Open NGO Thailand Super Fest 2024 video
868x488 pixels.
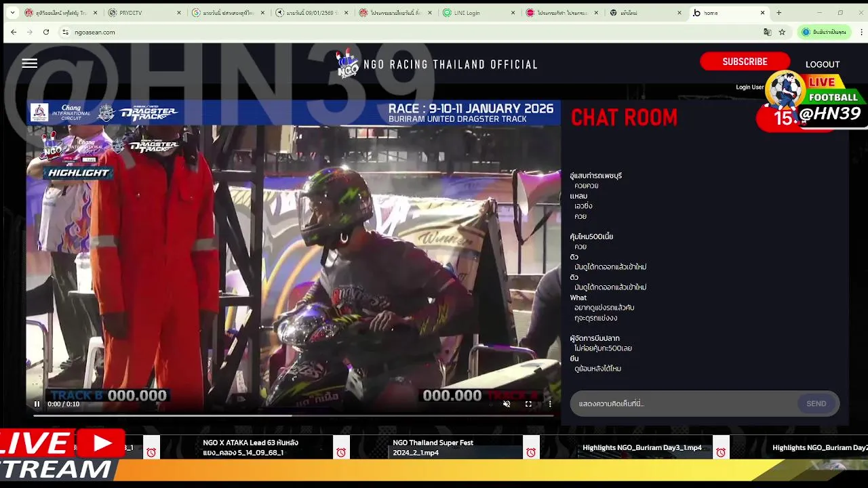coord(433,447)
